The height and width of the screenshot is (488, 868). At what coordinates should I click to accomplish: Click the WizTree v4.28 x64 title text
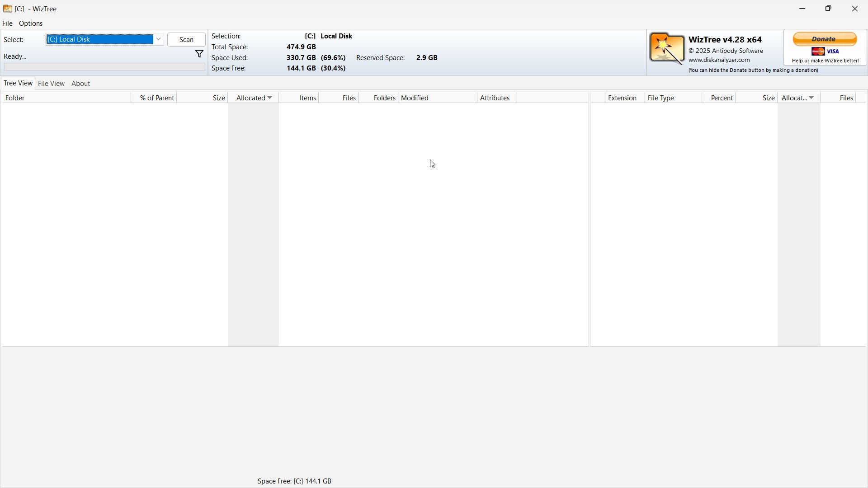click(725, 40)
